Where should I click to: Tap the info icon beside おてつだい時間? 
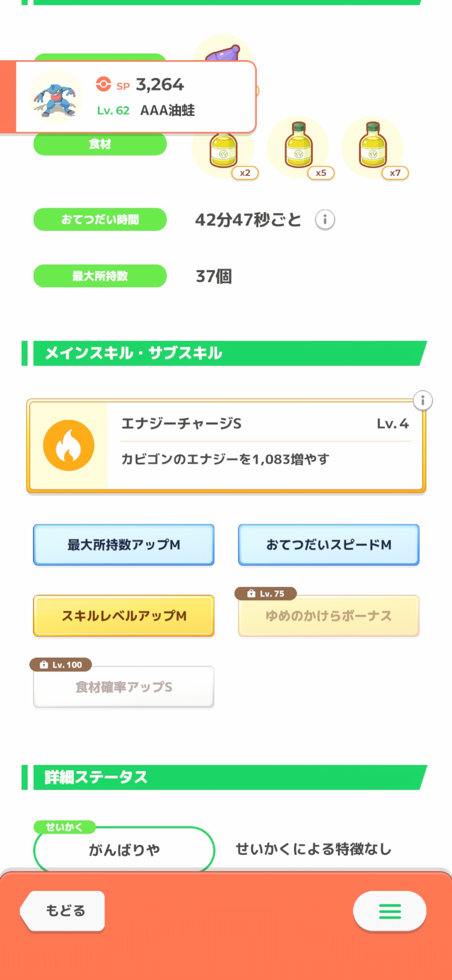(x=325, y=220)
